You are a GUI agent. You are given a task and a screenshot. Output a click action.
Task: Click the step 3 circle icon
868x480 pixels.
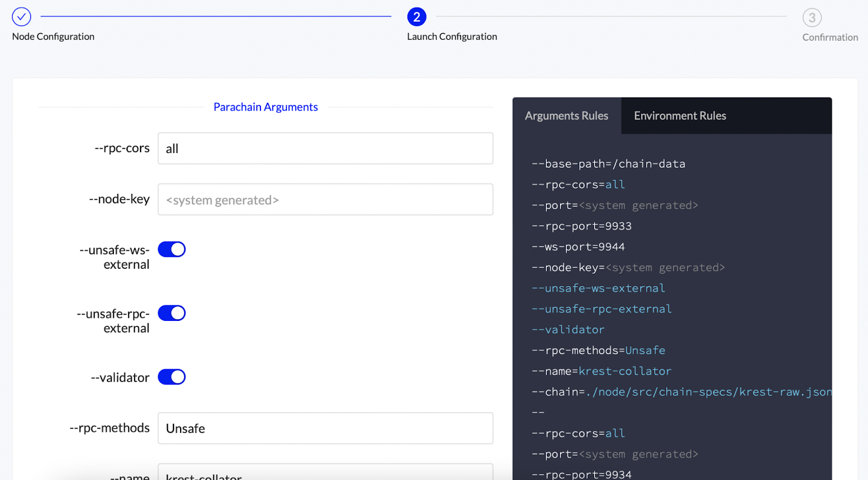pyautogui.click(x=812, y=18)
